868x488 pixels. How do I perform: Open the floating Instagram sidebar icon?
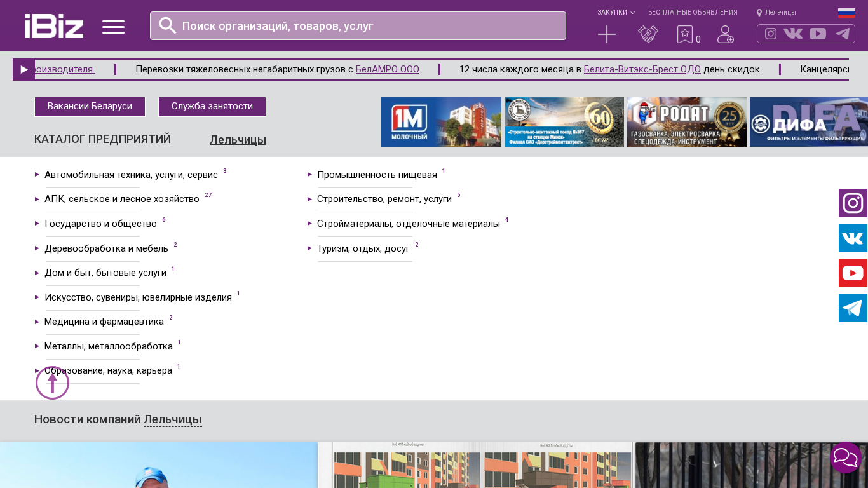coord(853,203)
